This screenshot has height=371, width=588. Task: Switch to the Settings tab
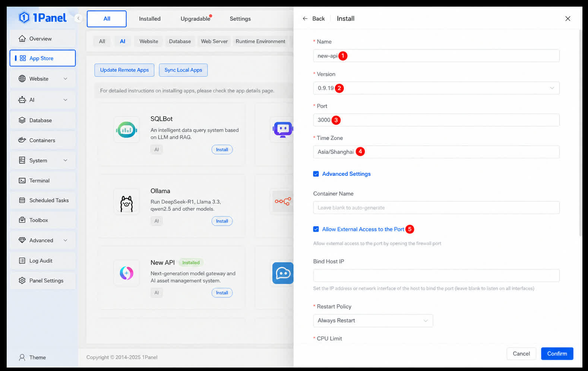click(x=240, y=19)
